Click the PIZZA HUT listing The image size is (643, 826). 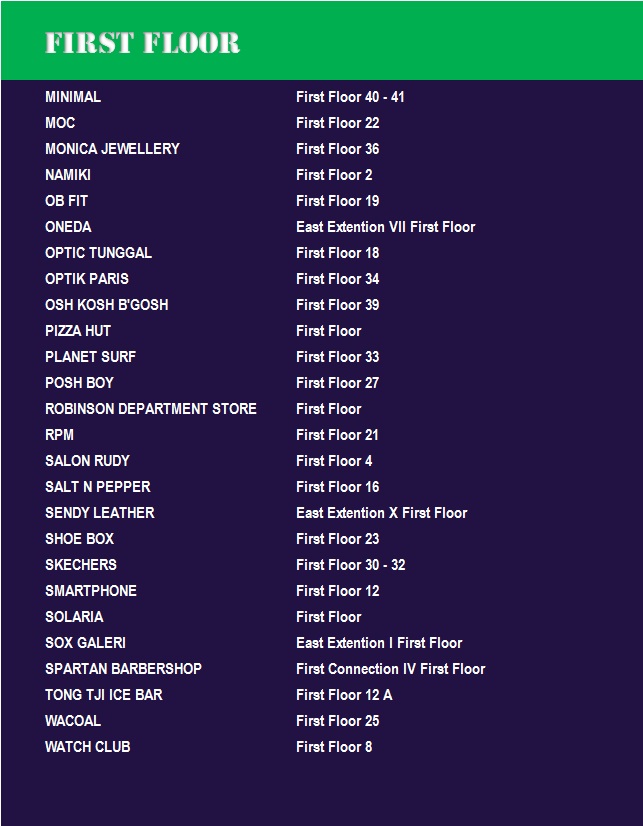[x=78, y=331]
